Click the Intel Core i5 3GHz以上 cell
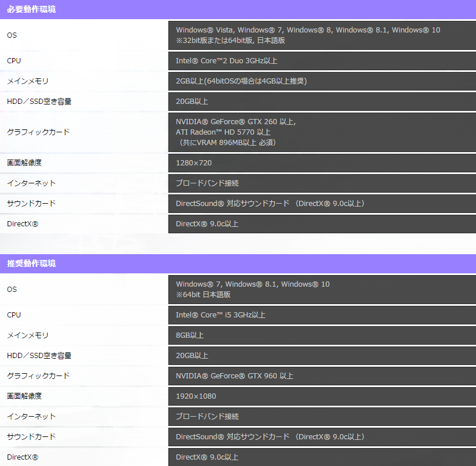 [322, 315]
